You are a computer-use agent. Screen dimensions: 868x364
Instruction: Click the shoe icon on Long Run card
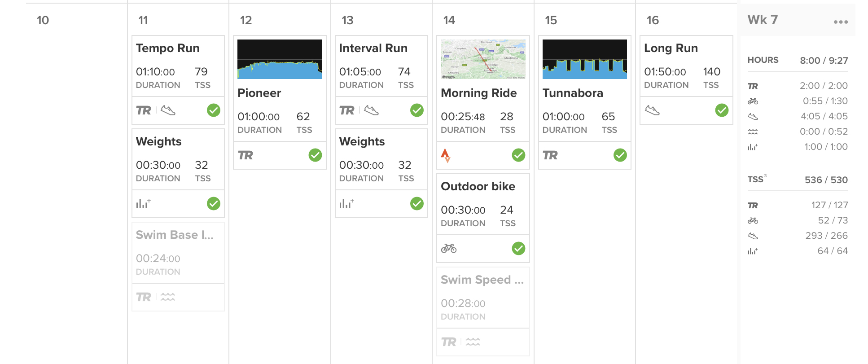click(x=652, y=110)
